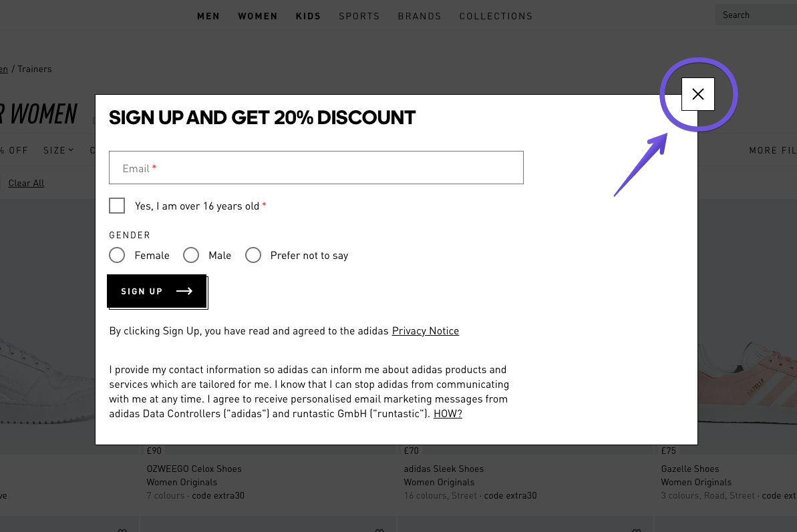Select the Female gender option

(x=117, y=255)
